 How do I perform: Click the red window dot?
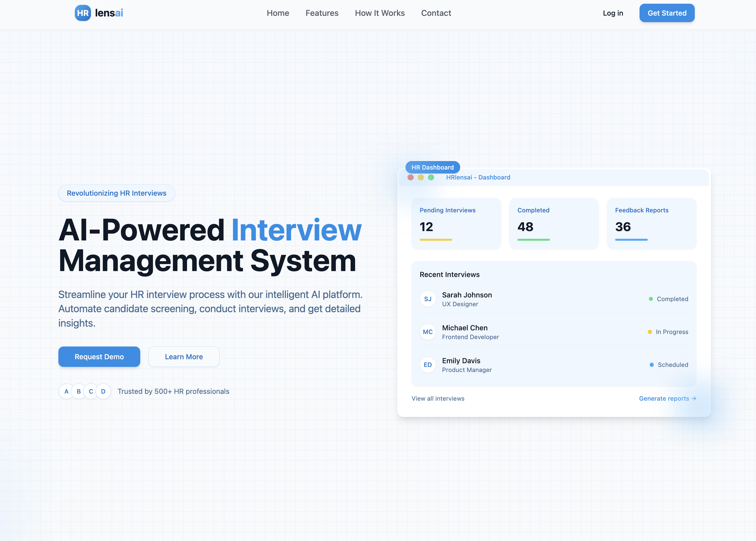coord(410,177)
